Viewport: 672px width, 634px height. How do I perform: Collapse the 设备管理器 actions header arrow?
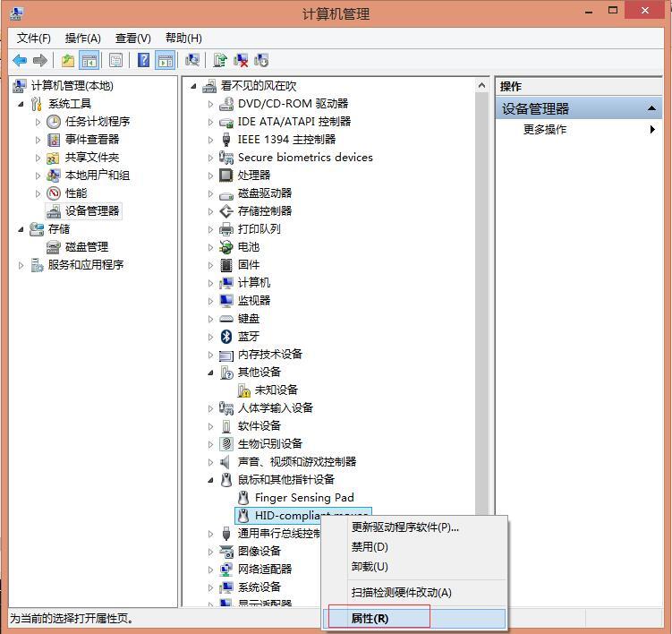(652, 108)
